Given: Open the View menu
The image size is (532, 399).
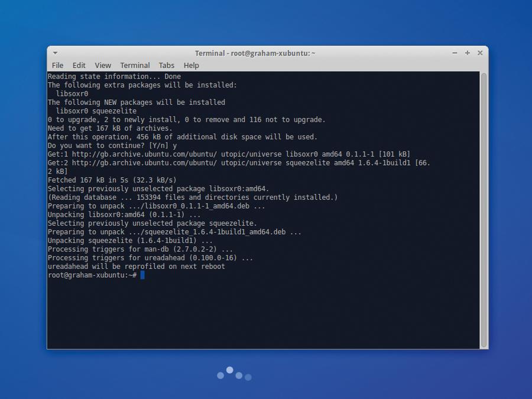Looking at the screenshot, I should [103, 65].
